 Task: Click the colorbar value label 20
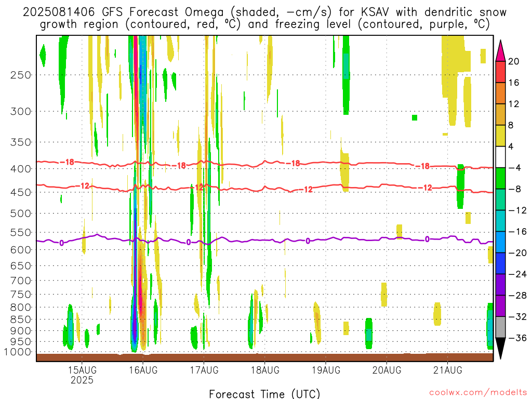click(x=514, y=61)
